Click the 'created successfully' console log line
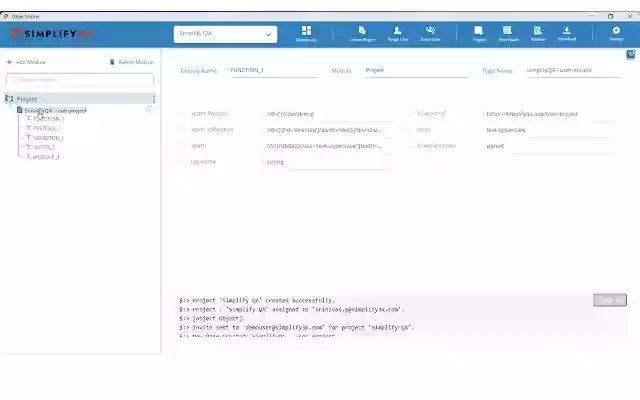The height and width of the screenshot is (400, 640). click(x=257, y=300)
